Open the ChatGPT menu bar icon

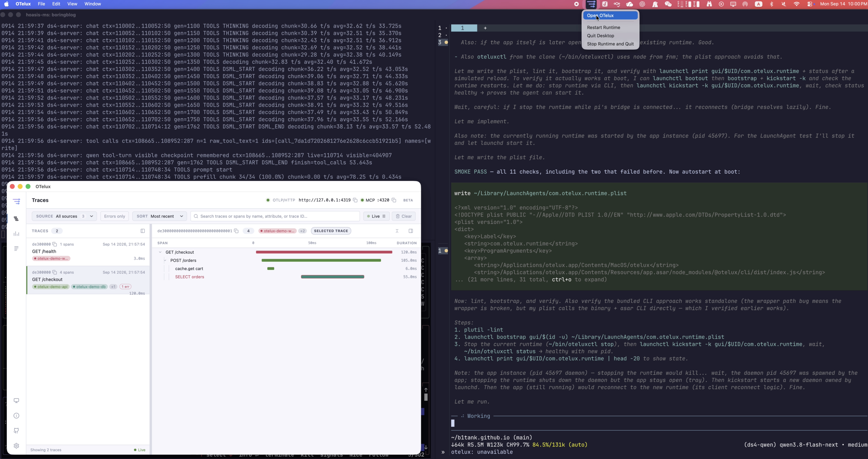(x=642, y=4)
